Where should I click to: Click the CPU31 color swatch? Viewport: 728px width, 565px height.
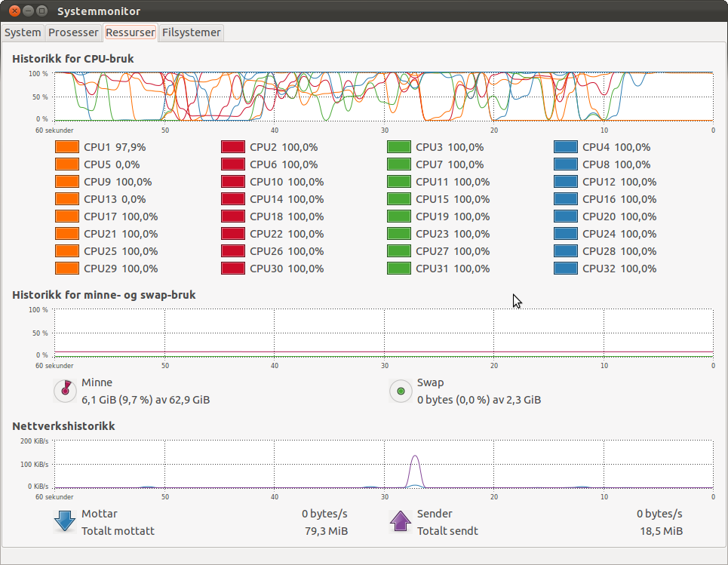click(399, 269)
